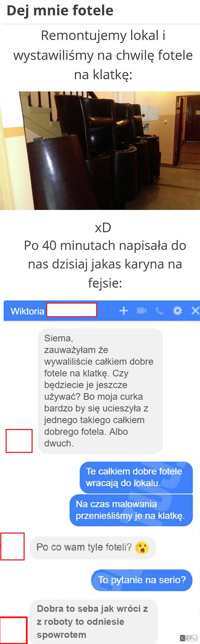This screenshot has width=200, height=644.
Task: Click the 'Remontujemy lokal' caption text
Action: coord(103,55)
